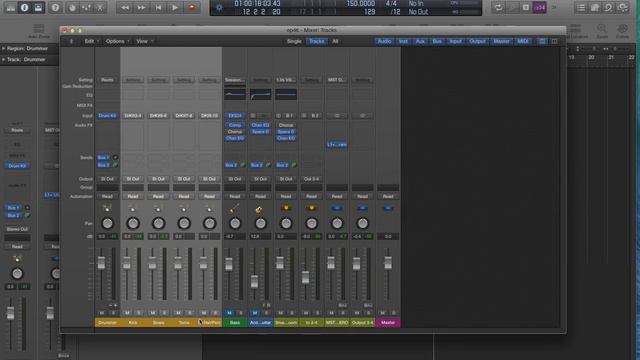Open Master strip Read automation menu
Screen dimensions: 640x360
[x=388, y=197]
